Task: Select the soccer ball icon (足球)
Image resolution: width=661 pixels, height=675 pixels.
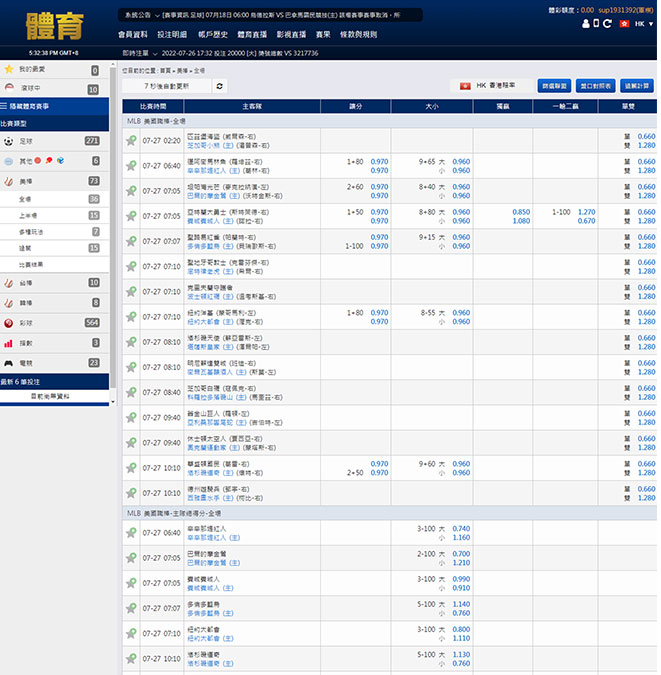Action: (x=9, y=141)
